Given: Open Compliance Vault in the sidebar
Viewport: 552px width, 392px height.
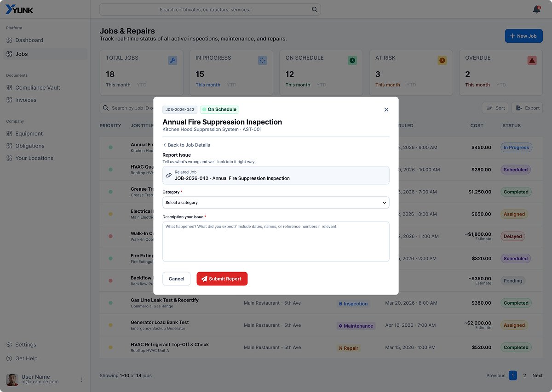Looking at the screenshot, I should click(x=45, y=88).
